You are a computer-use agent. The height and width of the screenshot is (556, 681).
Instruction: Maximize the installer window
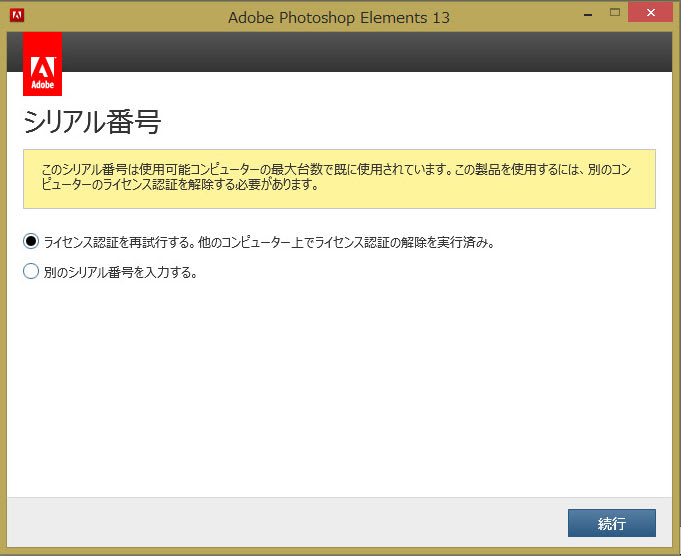(615, 13)
